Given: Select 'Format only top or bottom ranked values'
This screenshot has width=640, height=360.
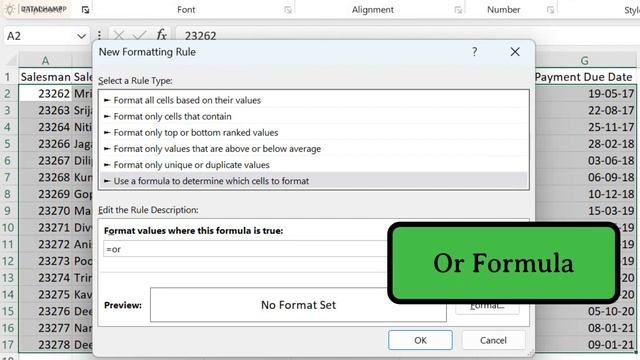Looking at the screenshot, I should coord(313,133).
